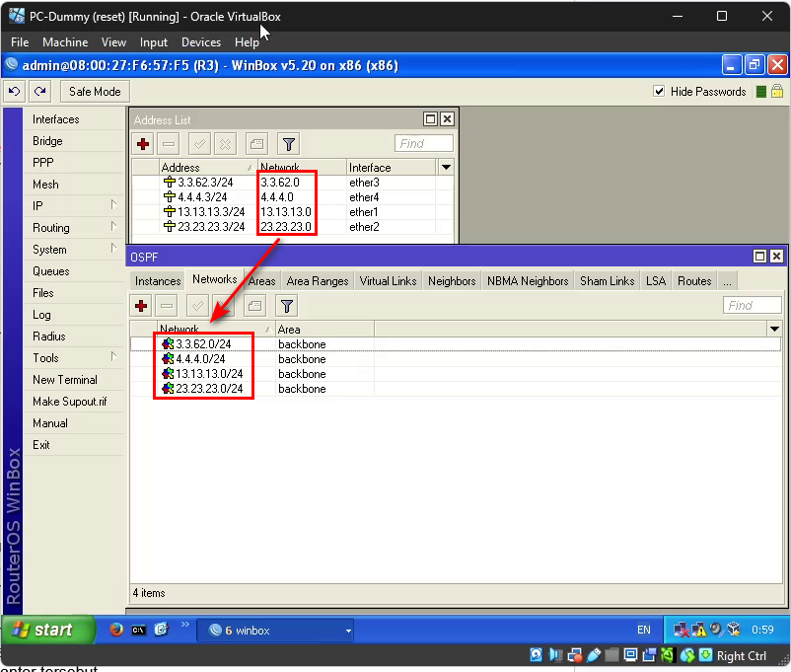Switch to OSPF Instances tab
The height and width of the screenshot is (672, 791).
point(158,281)
